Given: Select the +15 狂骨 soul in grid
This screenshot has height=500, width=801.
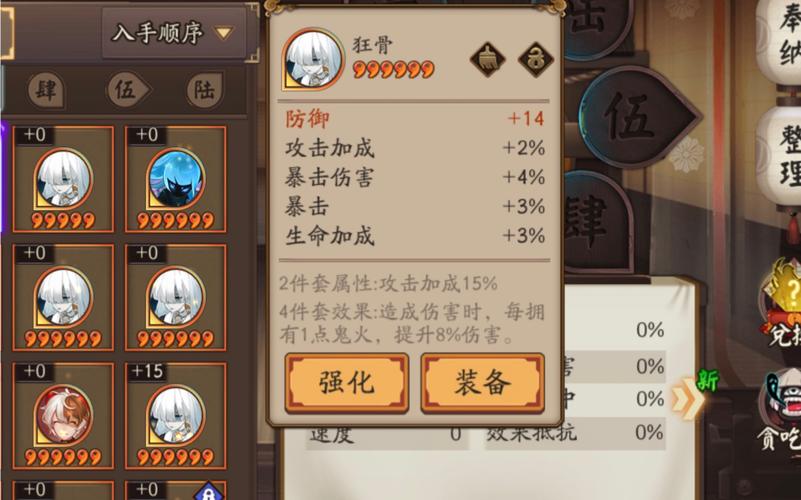Looking at the screenshot, I should (x=176, y=416).
